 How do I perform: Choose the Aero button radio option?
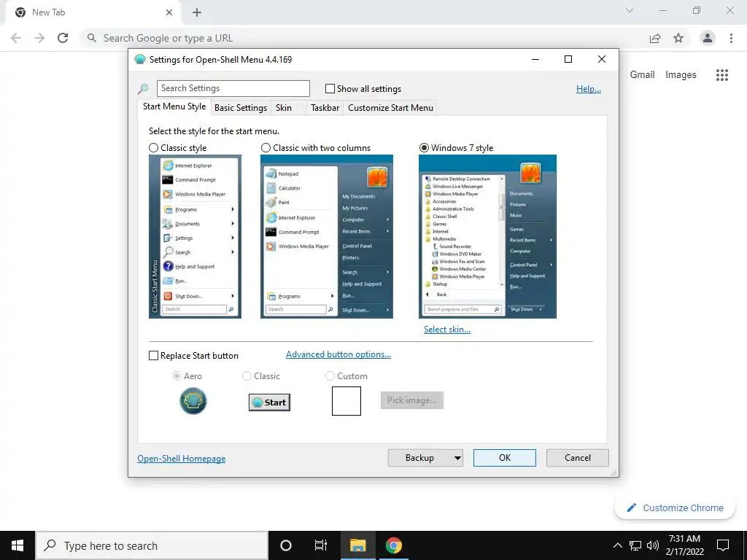[x=177, y=376]
